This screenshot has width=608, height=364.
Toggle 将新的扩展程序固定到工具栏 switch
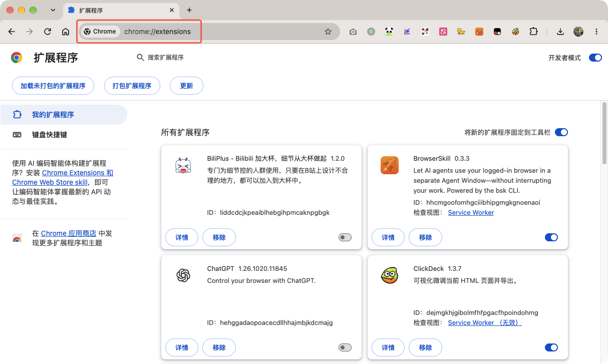pyautogui.click(x=561, y=132)
